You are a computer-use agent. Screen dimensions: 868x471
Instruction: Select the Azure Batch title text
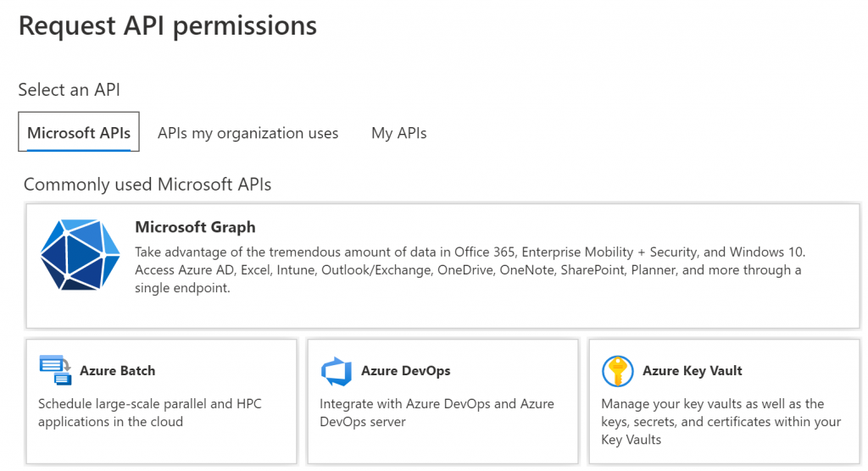pyautogui.click(x=117, y=371)
